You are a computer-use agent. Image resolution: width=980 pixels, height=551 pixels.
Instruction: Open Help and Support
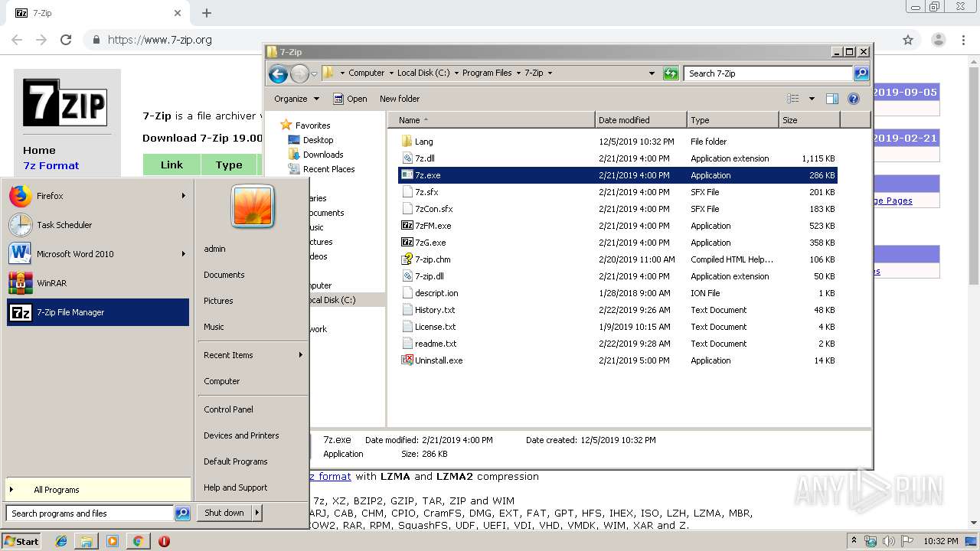(235, 487)
